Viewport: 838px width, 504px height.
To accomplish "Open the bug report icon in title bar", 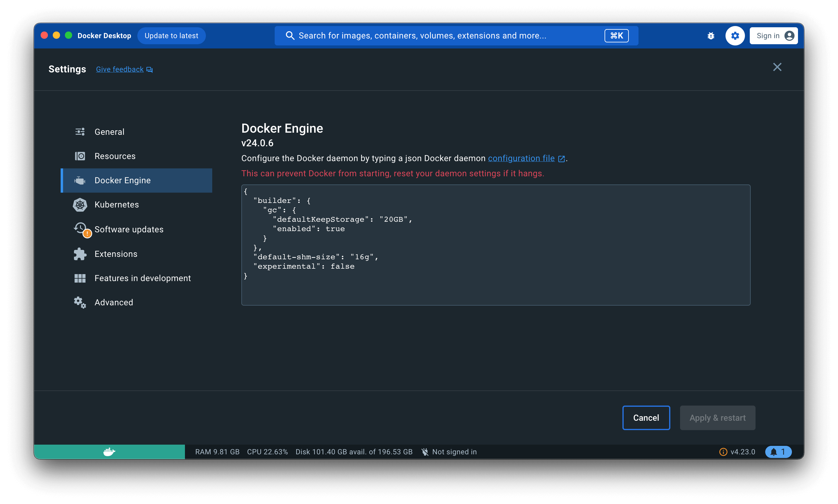I will coord(711,35).
